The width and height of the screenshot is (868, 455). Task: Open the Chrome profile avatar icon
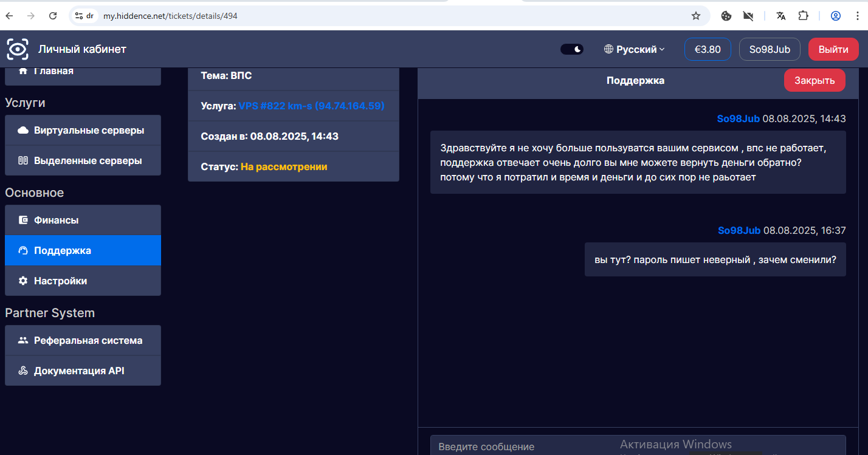click(836, 16)
